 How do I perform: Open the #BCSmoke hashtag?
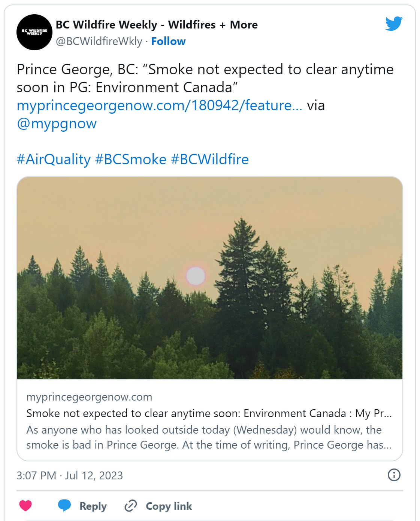point(131,159)
